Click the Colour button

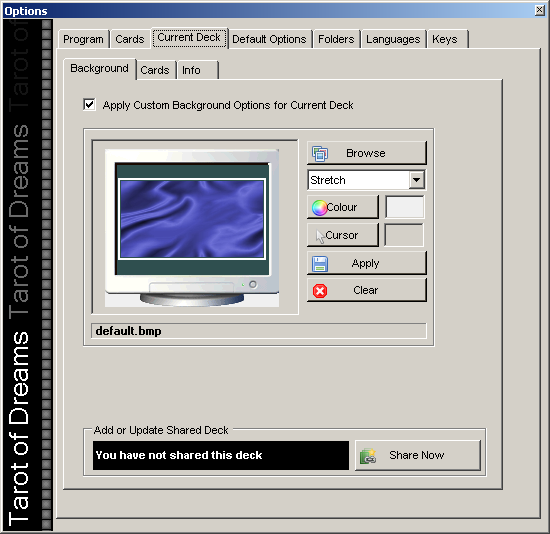343,207
